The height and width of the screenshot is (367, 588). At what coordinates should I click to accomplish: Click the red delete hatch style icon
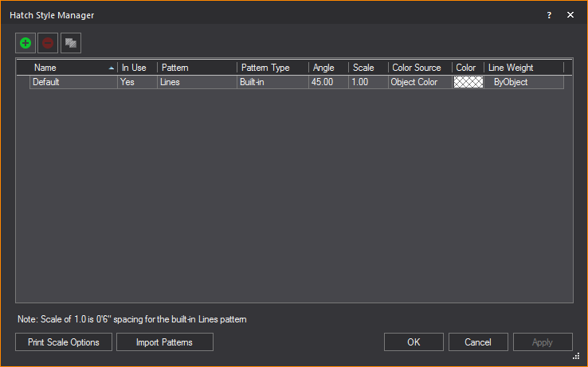tap(48, 43)
